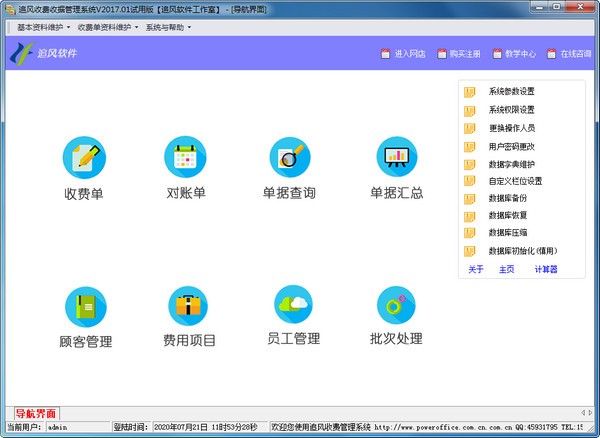Open 费用项目 box icon
This screenshot has height=438, width=600.
point(189,306)
